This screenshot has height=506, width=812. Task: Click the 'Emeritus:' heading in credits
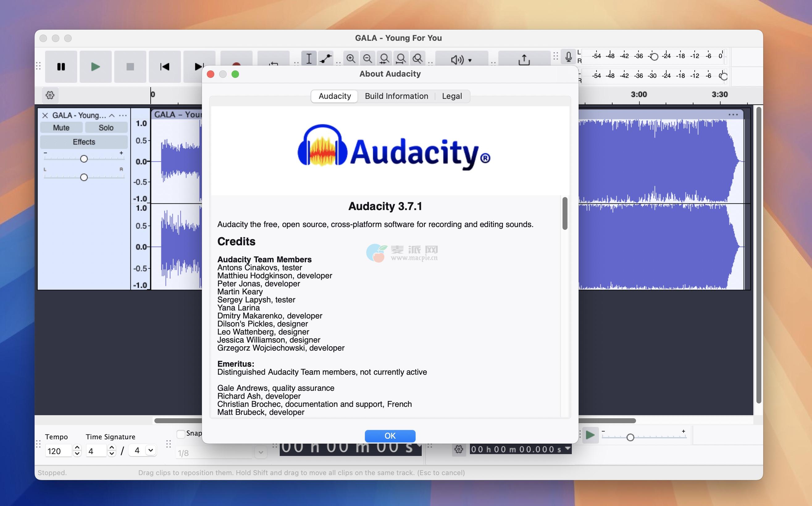[236, 364]
